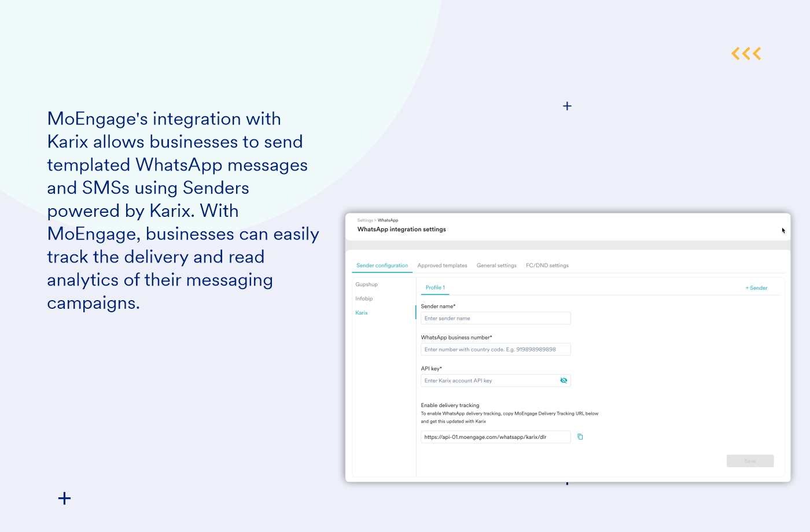Click the Save button
Screen dimensions: 810x532
coord(750,461)
